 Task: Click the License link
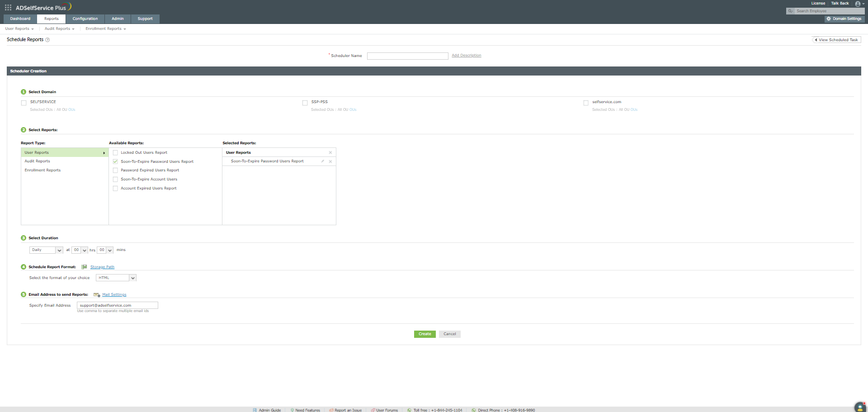tap(818, 3)
